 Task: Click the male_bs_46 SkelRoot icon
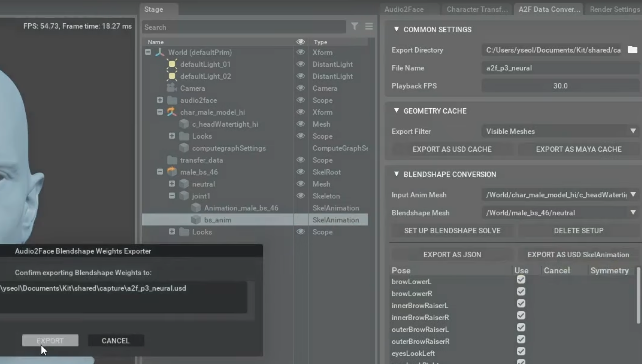(x=172, y=172)
